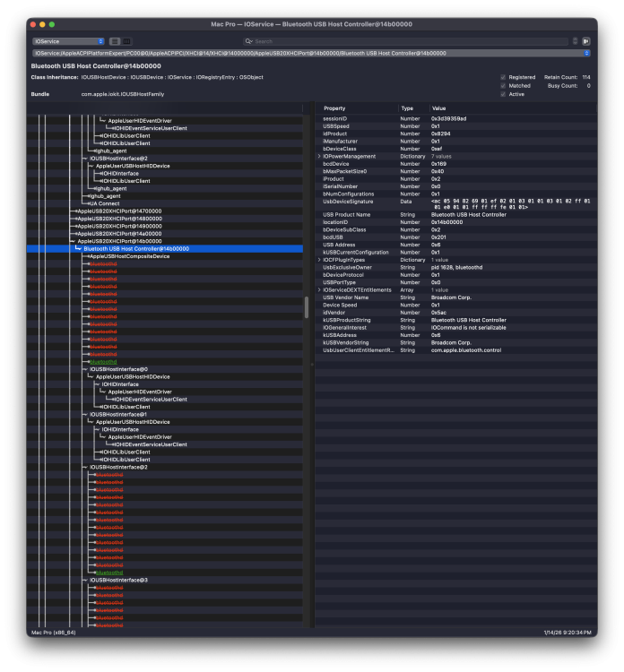Open the registry path popup menu

click(311, 53)
